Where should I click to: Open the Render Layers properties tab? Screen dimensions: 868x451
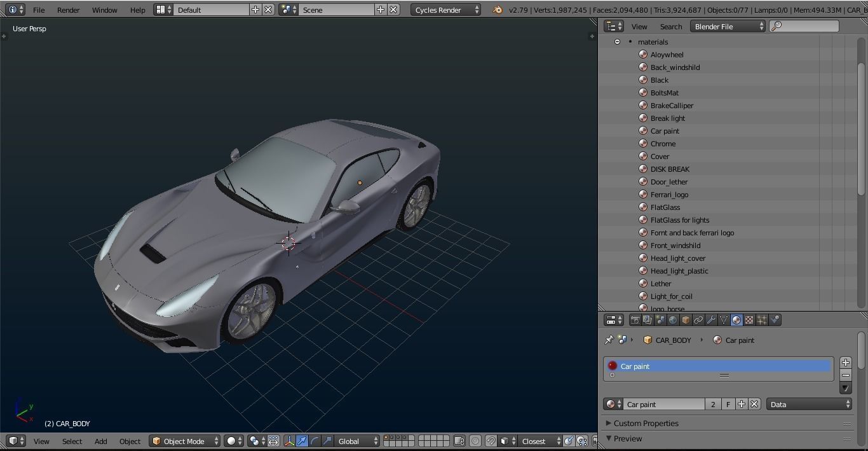tap(648, 320)
